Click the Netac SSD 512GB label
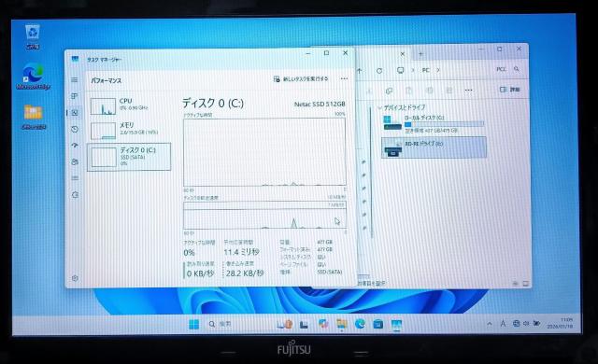The image size is (598, 364). coord(320,104)
